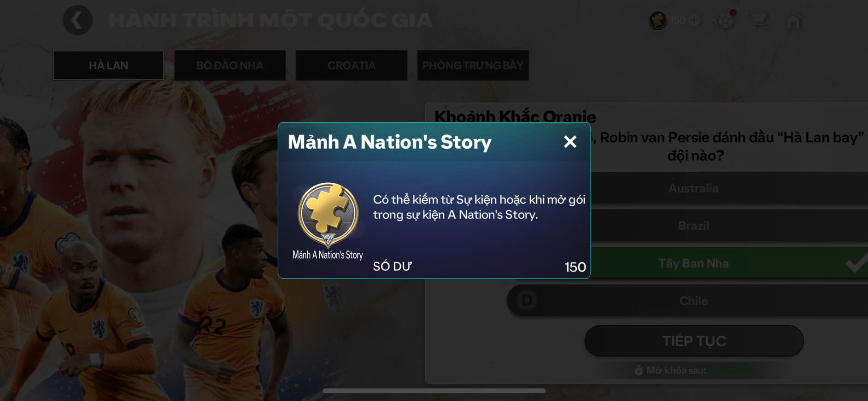Pick the Chile answer option

[687, 301]
